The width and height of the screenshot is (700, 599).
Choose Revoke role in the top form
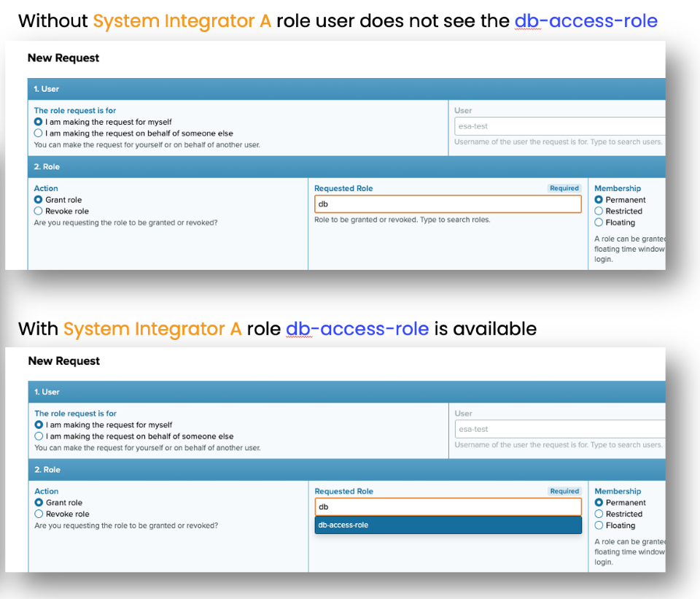click(x=36, y=211)
